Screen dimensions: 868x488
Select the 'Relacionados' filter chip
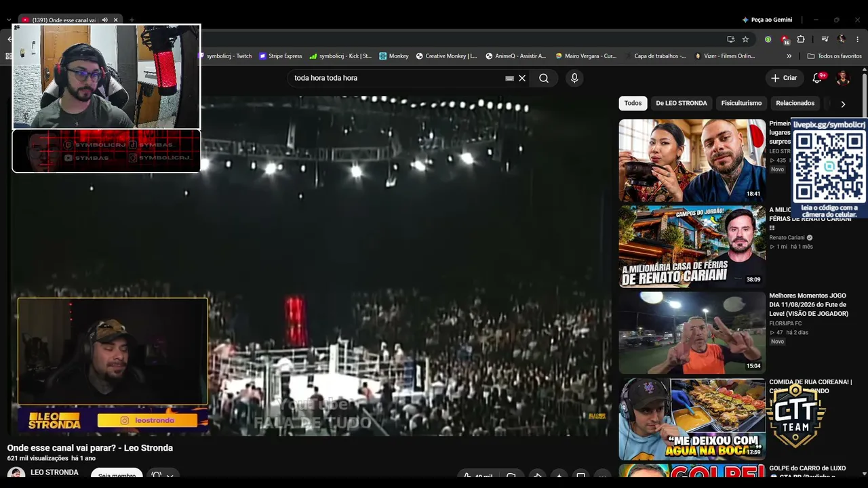click(795, 103)
